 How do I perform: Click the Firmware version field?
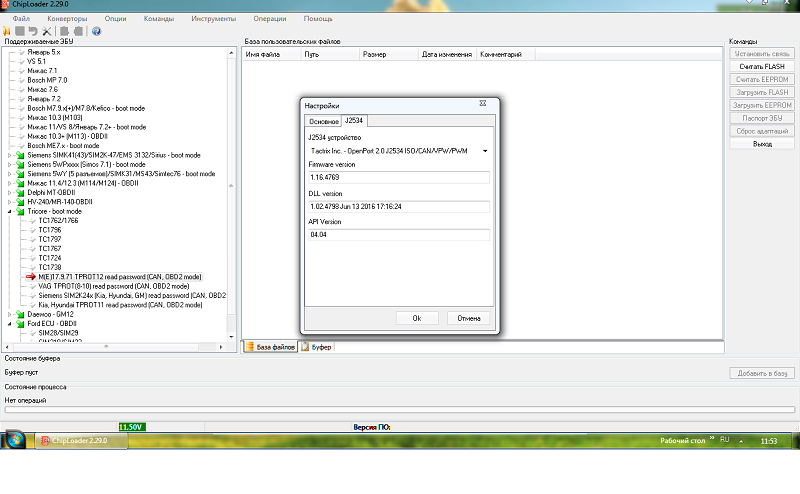click(x=398, y=178)
